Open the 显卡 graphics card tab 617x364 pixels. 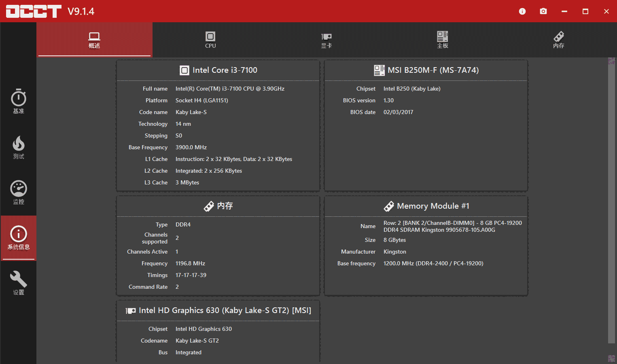(327, 40)
